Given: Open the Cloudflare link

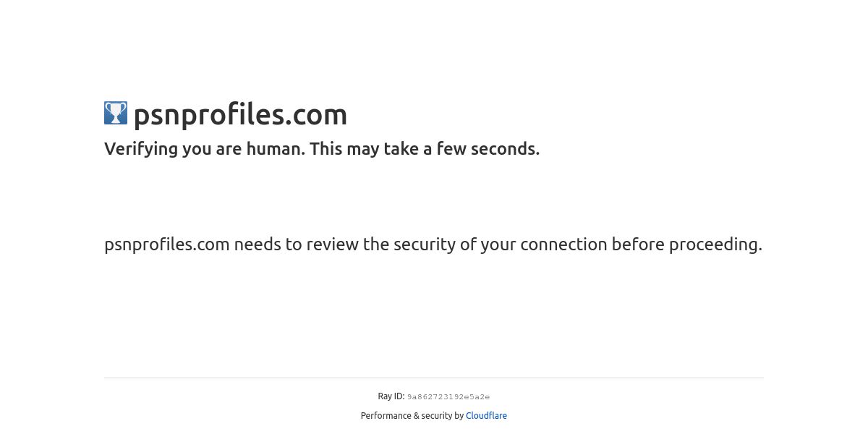Looking at the screenshot, I should 486,416.
